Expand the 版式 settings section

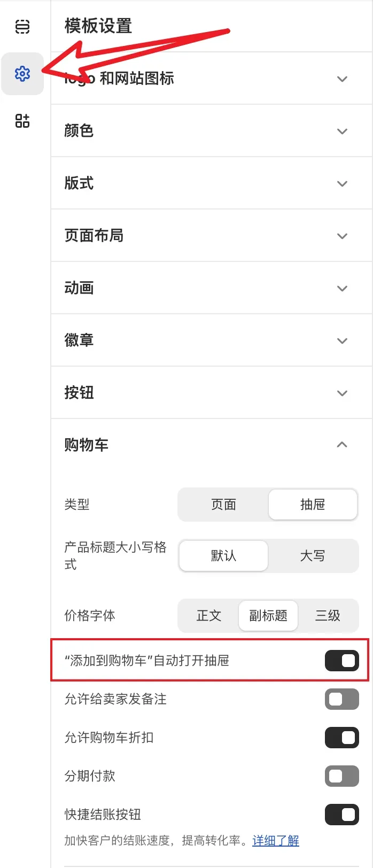click(x=342, y=183)
